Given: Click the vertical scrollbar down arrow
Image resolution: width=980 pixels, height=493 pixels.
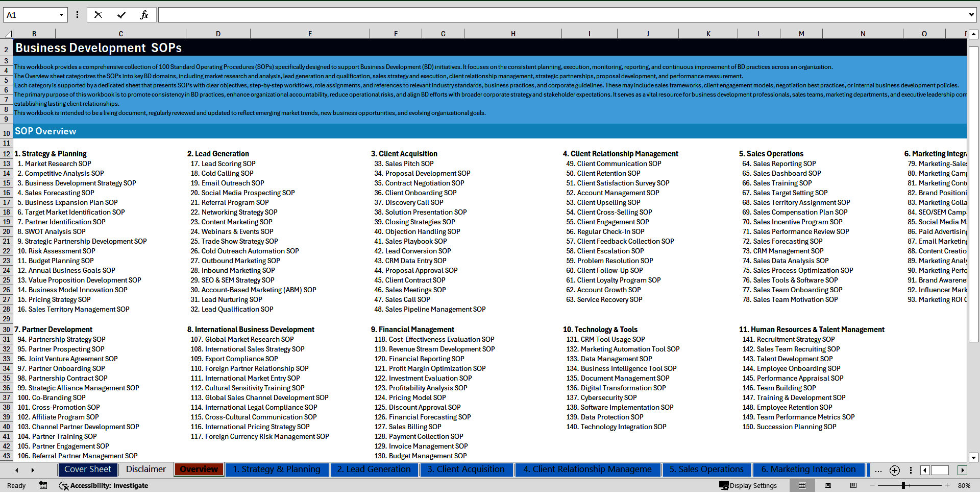Looking at the screenshot, I should coord(973,457).
